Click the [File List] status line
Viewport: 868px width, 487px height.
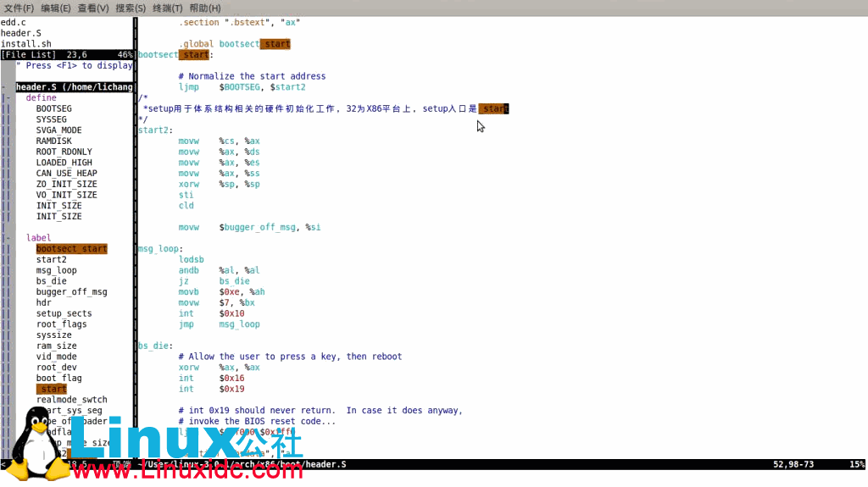[x=34, y=54]
